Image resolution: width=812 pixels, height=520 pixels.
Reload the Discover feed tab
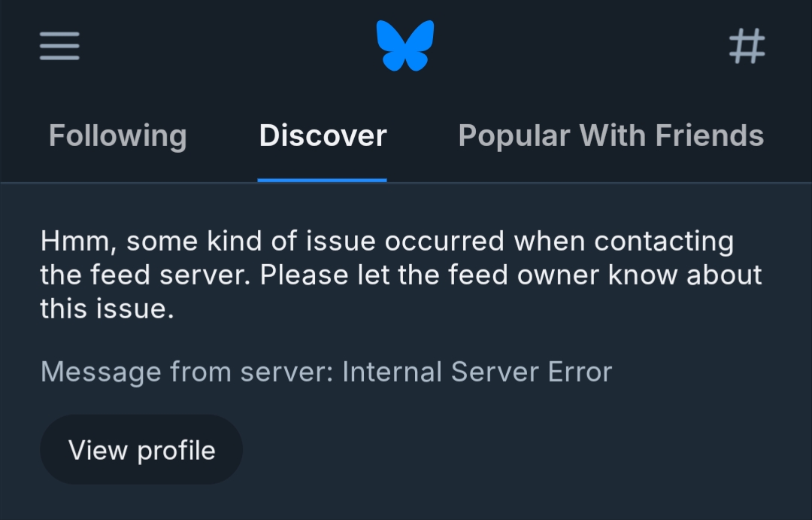[323, 136]
